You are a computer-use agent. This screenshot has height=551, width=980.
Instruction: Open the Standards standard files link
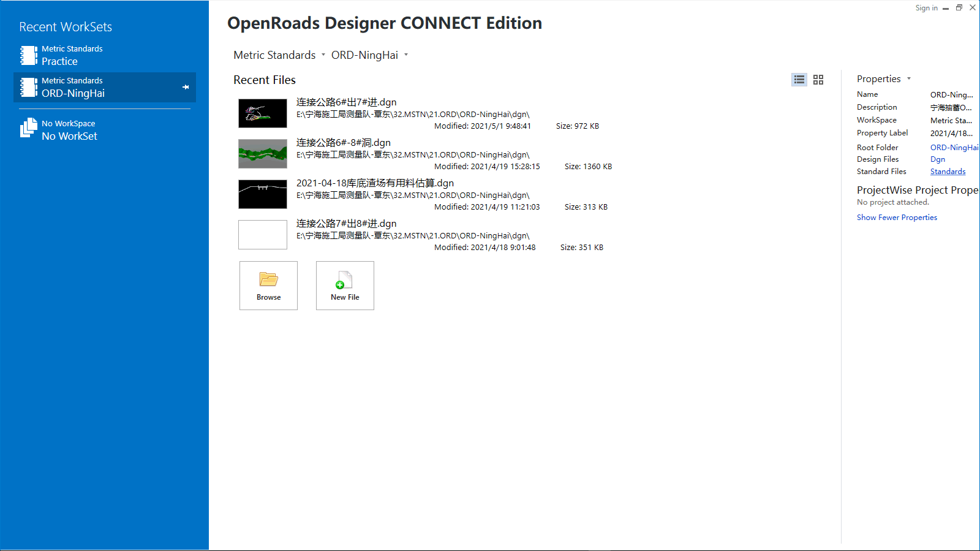(948, 172)
